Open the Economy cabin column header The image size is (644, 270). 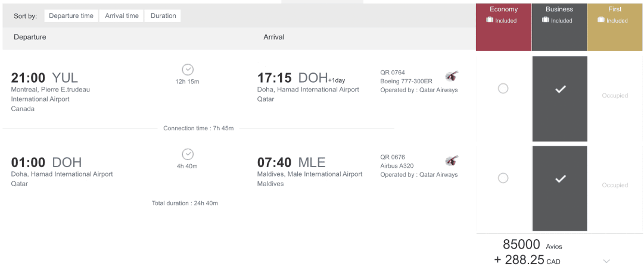pyautogui.click(x=503, y=10)
